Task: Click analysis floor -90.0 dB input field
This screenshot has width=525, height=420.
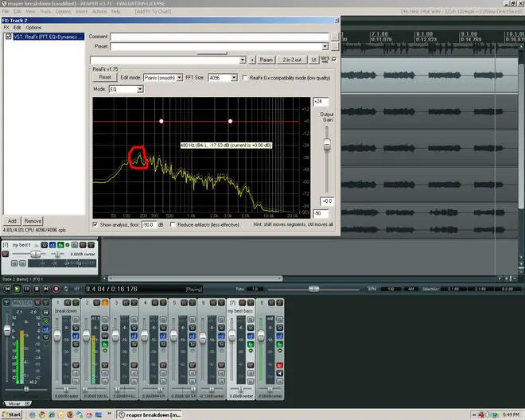Action: 150,224
